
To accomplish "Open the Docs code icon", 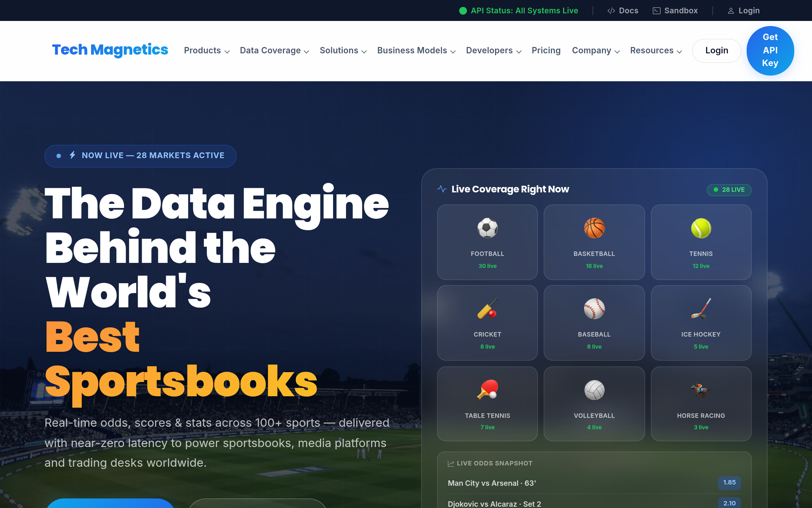I will pyautogui.click(x=611, y=11).
